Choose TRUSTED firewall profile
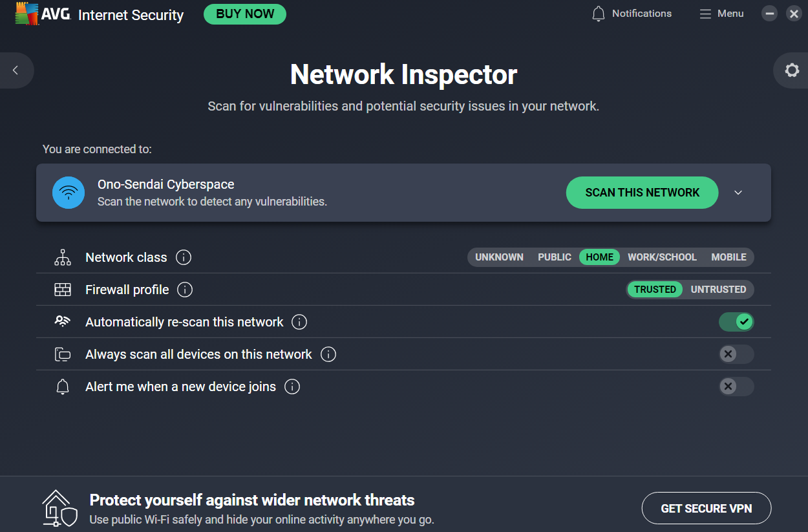The image size is (808, 532). pyautogui.click(x=655, y=290)
